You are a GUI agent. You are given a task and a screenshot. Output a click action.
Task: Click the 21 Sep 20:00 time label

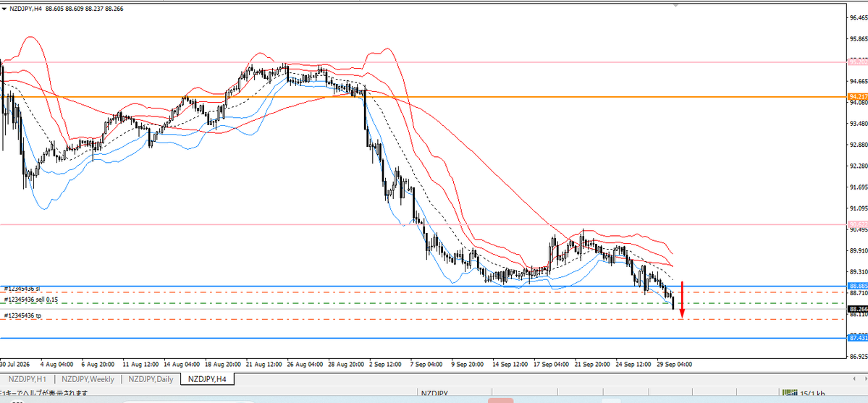tap(591, 364)
